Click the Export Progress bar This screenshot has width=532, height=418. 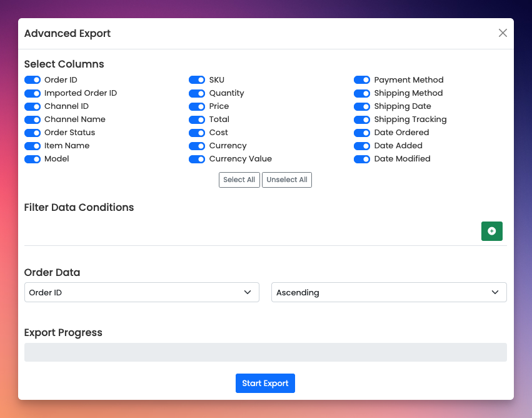pos(265,352)
